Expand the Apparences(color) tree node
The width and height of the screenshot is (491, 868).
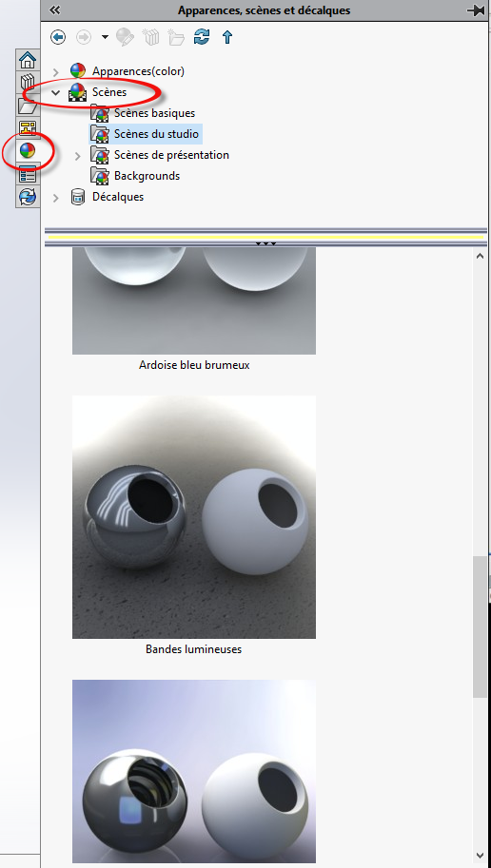[55, 71]
